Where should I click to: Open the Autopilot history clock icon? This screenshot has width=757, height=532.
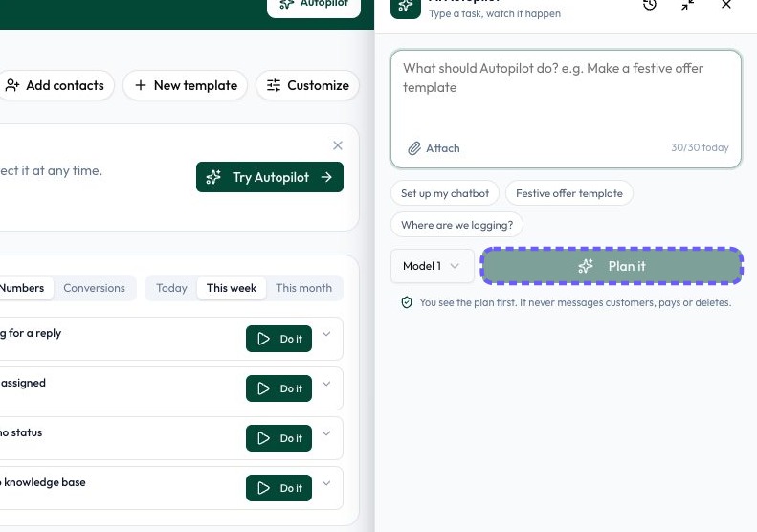pos(650,5)
